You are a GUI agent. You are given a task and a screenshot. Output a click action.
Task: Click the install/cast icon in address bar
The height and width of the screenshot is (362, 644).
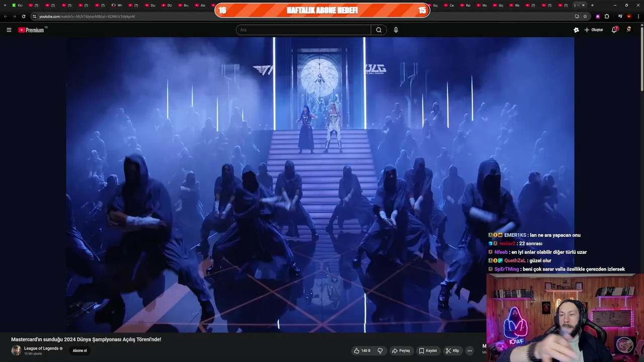pos(577,16)
